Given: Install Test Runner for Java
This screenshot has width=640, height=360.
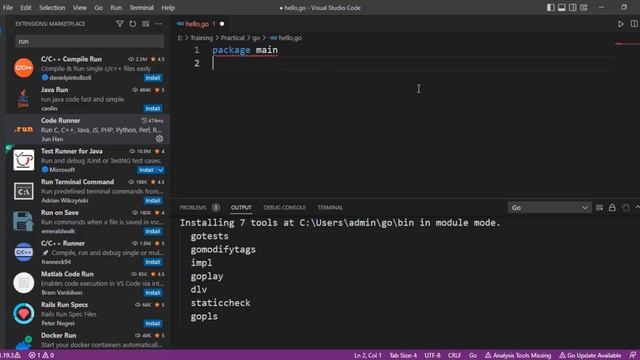Looking at the screenshot, I should pos(147,170).
